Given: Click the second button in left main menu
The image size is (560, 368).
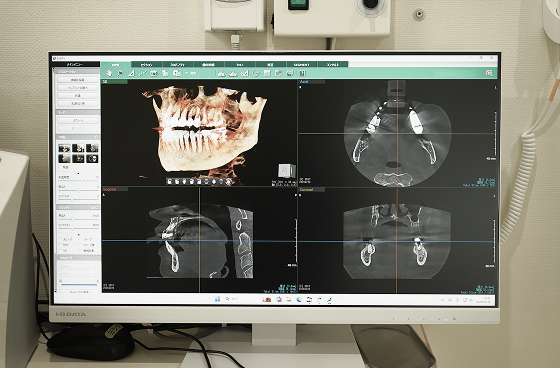Looking at the screenshot, I should 78,88.
